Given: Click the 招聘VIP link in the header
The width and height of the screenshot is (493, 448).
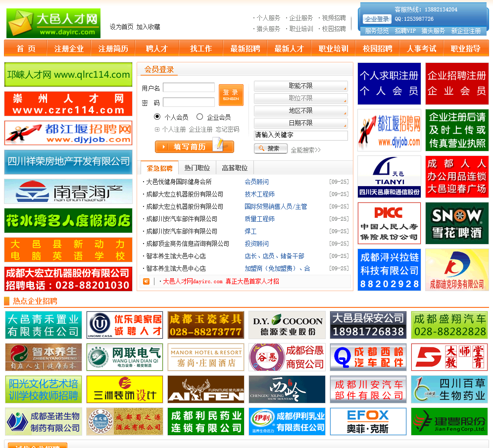Looking at the screenshot, I should pos(405,31).
